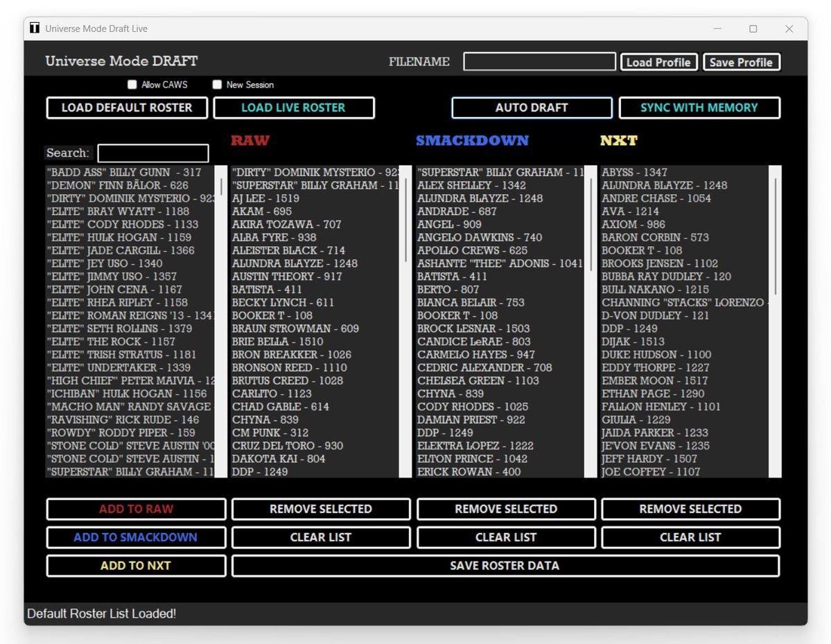
Task: Click ADD TO SMACKDOWN button
Action: coord(137,537)
